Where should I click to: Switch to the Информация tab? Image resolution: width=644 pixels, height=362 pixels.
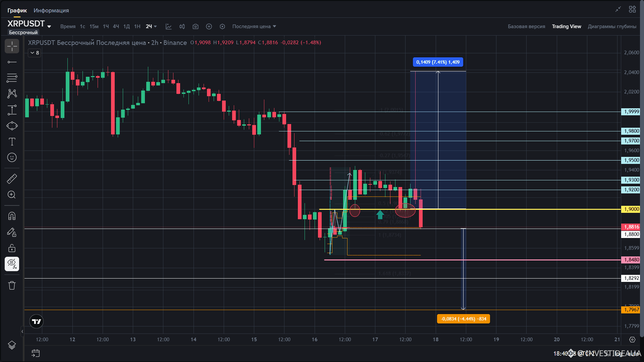(51, 10)
